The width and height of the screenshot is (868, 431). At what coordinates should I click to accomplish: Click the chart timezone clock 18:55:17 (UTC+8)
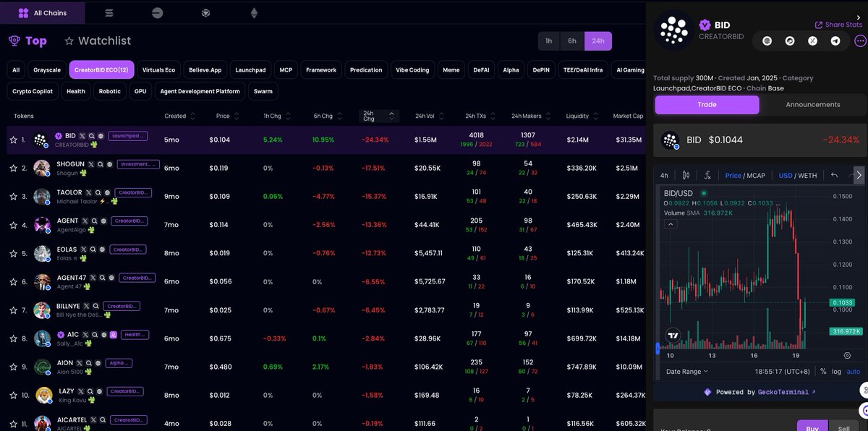781,372
